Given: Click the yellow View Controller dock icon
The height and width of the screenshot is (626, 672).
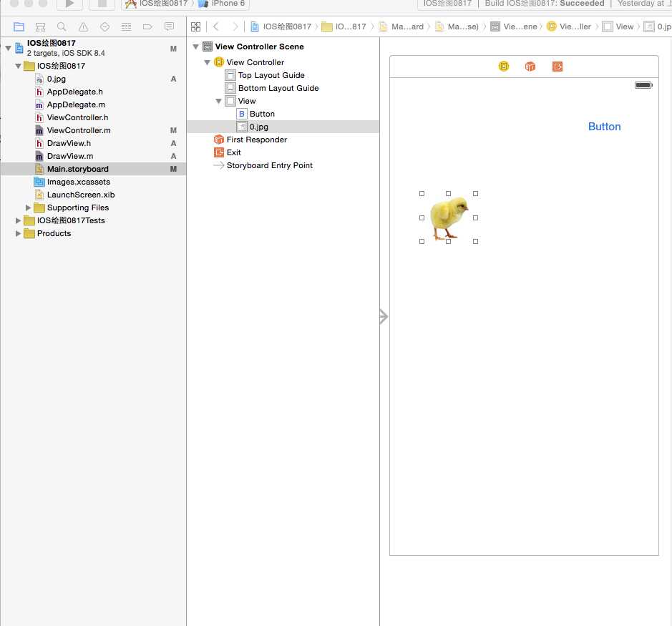Looking at the screenshot, I should (x=504, y=67).
